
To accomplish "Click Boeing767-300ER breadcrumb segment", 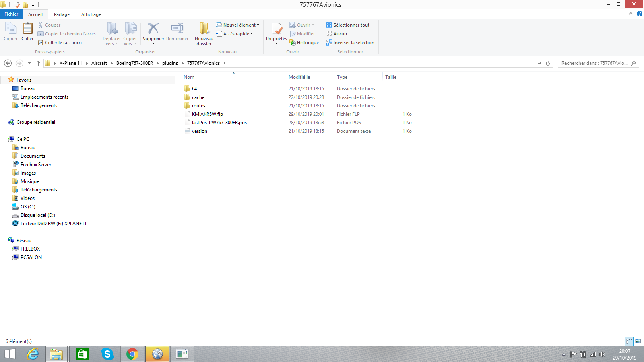I will pos(134,63).
